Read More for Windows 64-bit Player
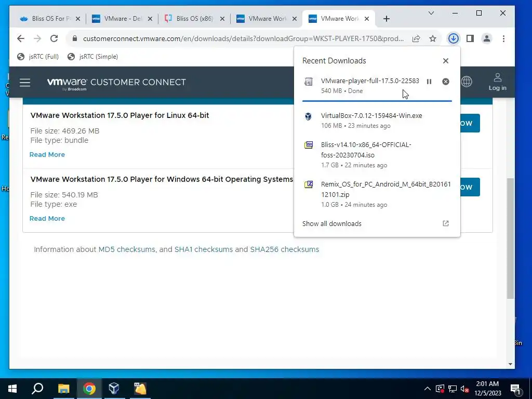This screenshot has height=399, width=532. click(47, 219)
